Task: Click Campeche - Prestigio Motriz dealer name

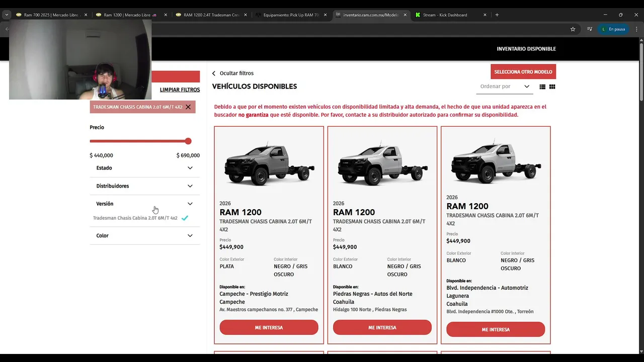Action: tap(254, 294)
